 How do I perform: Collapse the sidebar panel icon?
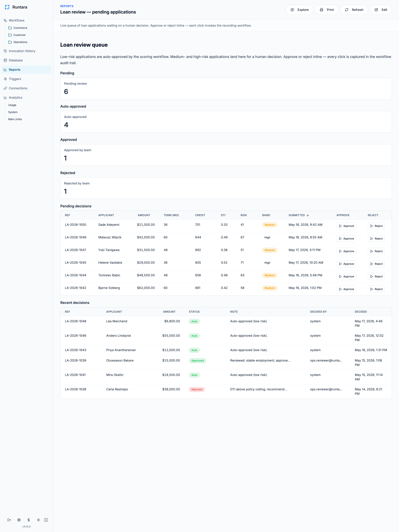point(46,520)
